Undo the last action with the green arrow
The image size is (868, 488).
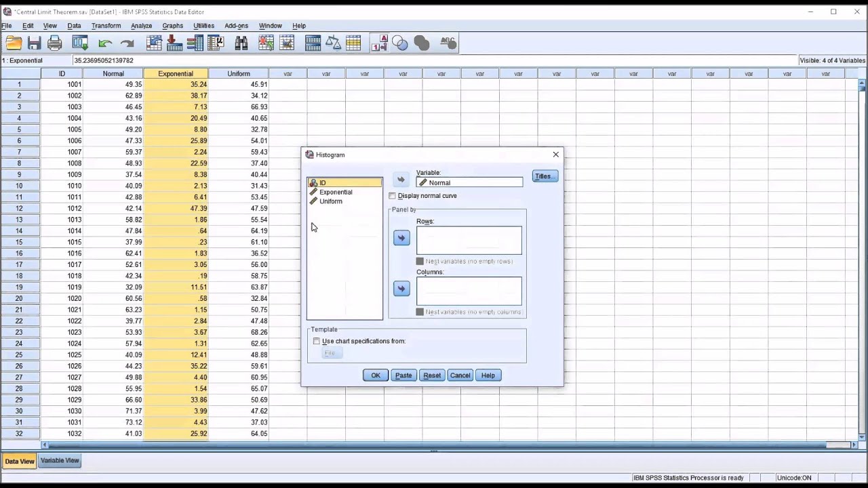[105, 43]
